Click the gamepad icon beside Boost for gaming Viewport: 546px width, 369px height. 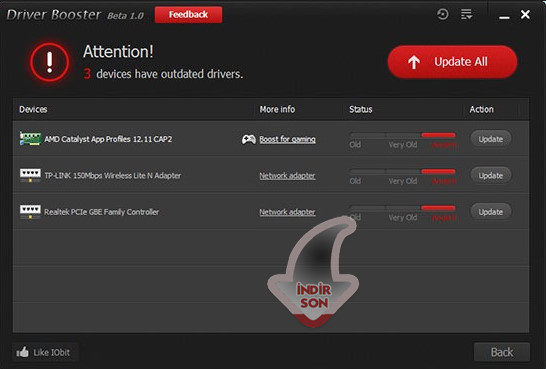[249, 139]
